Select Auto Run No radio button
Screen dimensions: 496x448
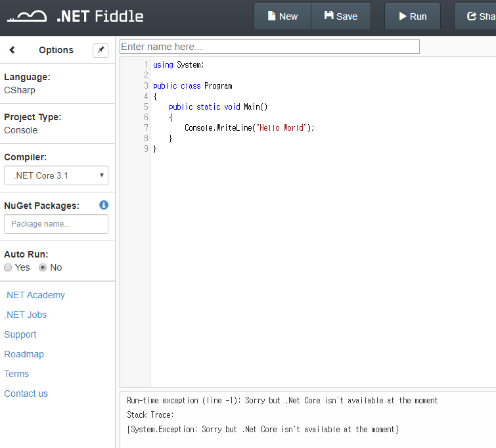click(43, 267)
